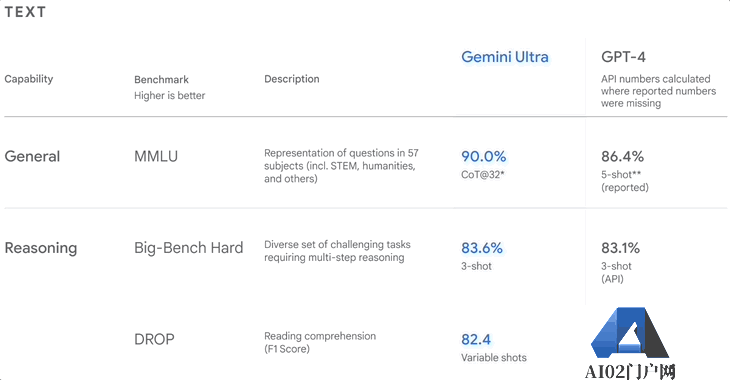Select the Big-Bench Hard benchmark name
The image size is (730, 380).
tap(189, 248)
